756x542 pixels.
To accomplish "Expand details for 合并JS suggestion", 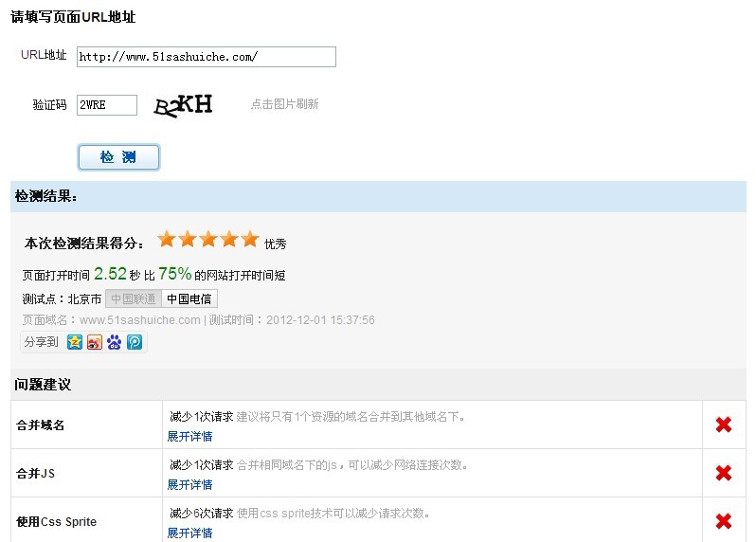I will (189, 485).
